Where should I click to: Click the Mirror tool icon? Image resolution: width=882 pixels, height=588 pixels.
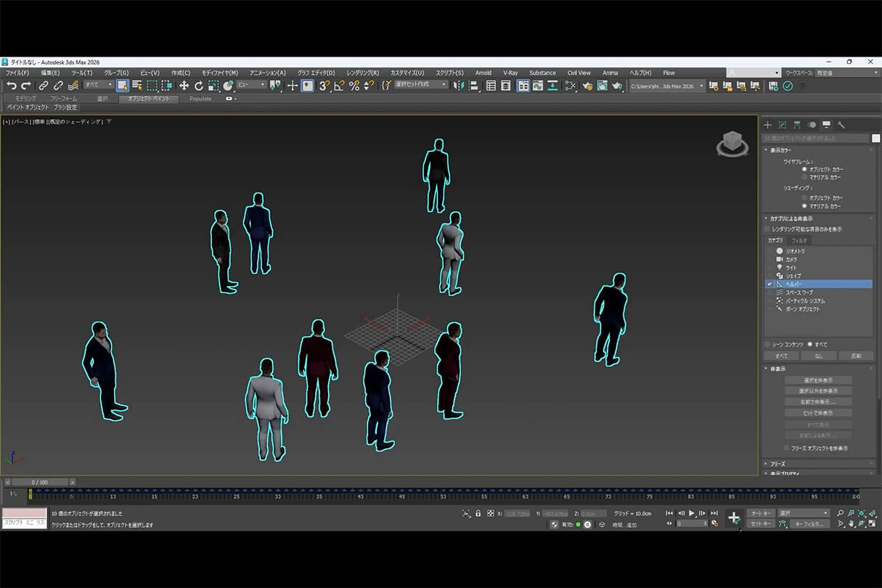(458, 86)
